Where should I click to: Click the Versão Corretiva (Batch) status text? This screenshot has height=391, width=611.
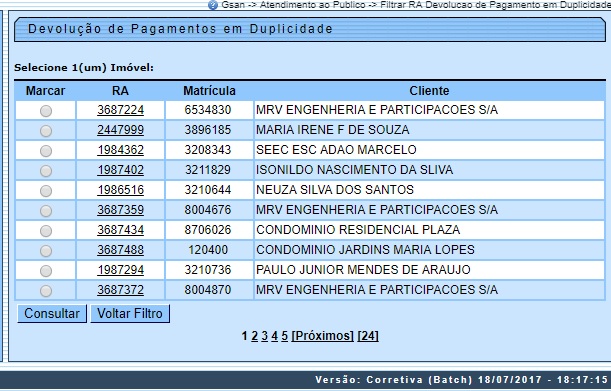click(x=461, y=380)
